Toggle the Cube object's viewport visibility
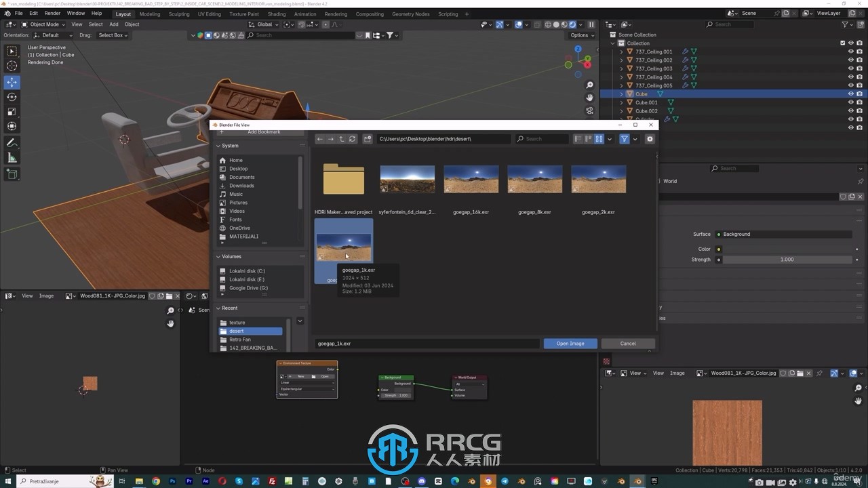 click(x=851, y=94)
